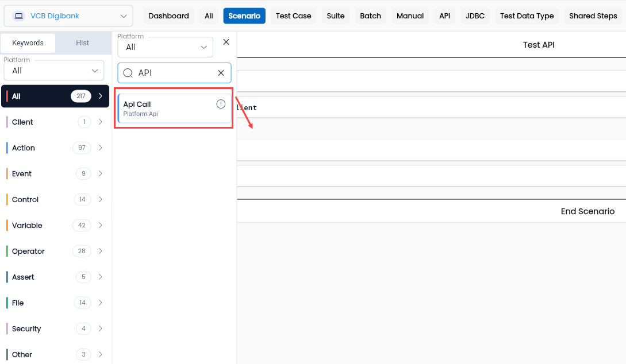Open the Shared Steps section
Image resolution: width=626 pixels, height=364 pixels.
593,16
